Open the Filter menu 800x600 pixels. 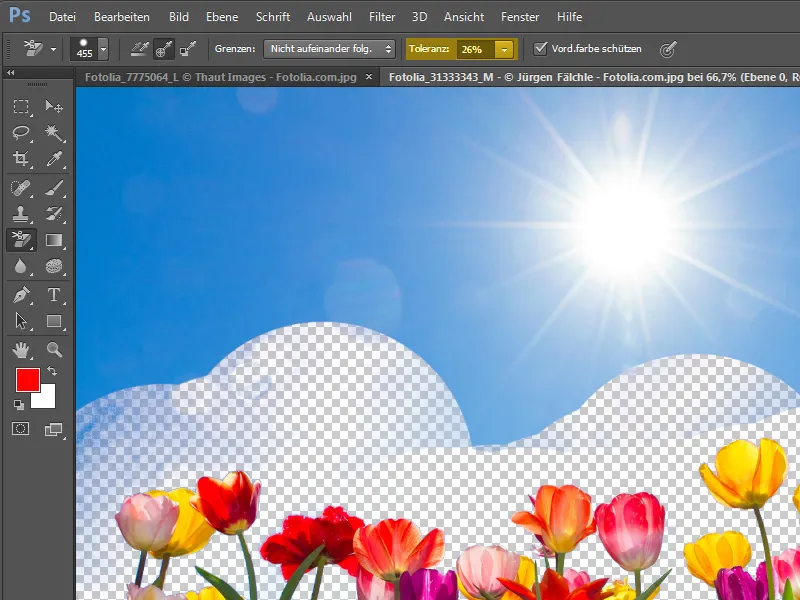click(382, 17)
